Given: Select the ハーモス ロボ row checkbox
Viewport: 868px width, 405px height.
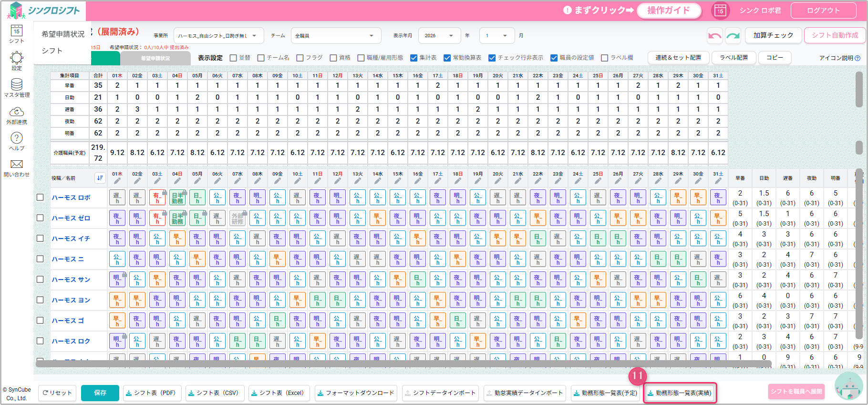Looking at the screenshot, I should coord(41,197).
